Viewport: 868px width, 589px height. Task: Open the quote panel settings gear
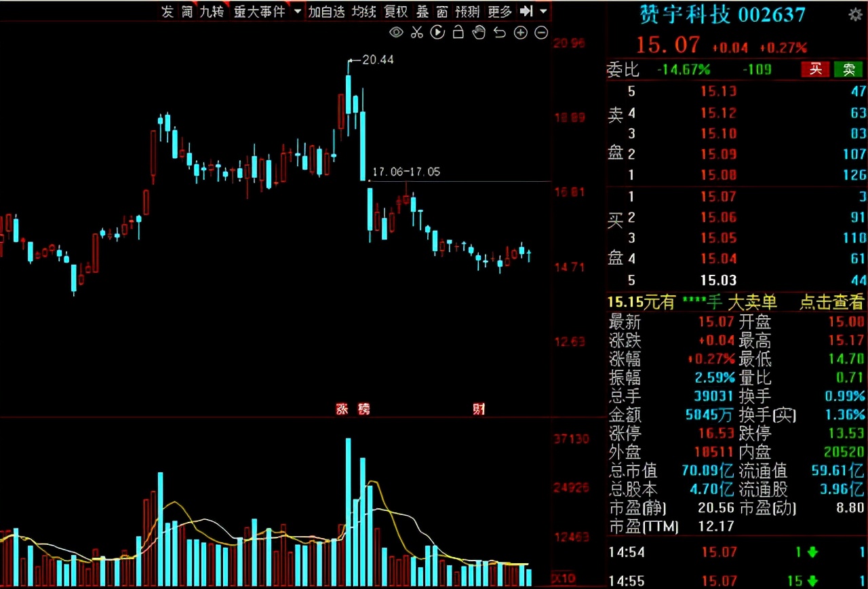pyautogui.click(x=856, y=15)
